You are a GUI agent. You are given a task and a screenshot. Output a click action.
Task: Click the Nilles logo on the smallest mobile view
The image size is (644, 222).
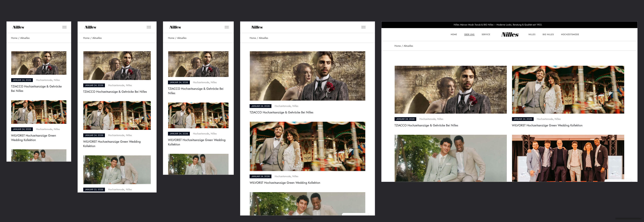[19, 27]
